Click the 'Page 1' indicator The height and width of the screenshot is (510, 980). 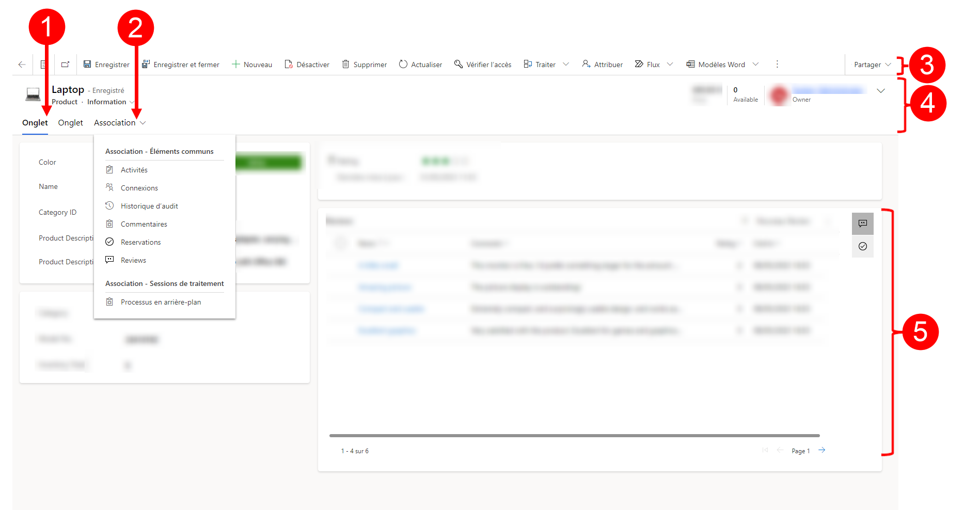(x=800, y=451)
